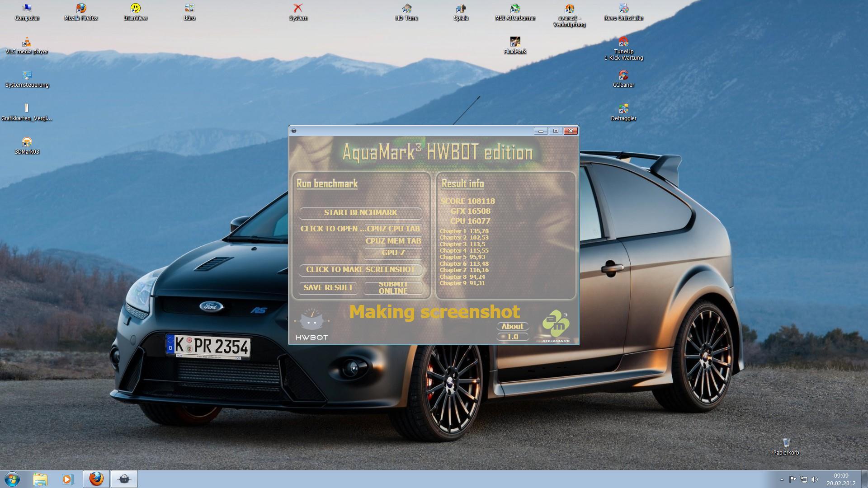Open Systemsteuerung desktop icon

[x=27, y=79]
